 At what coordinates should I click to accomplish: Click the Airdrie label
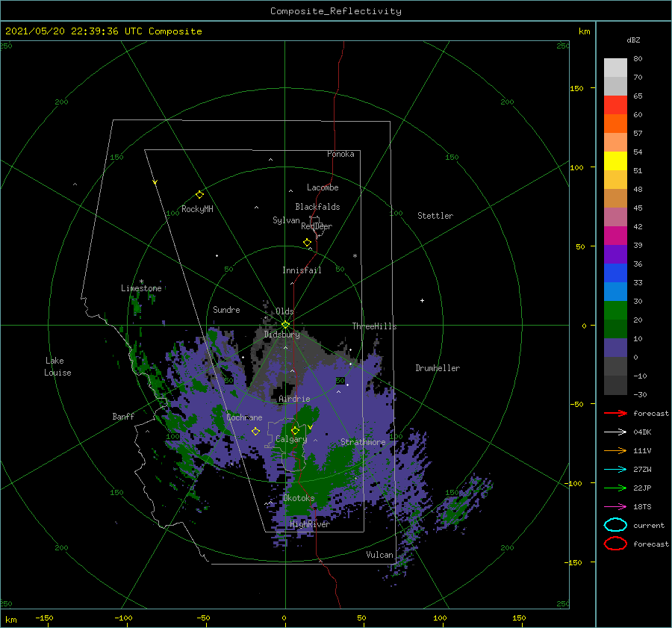(294, 399)
